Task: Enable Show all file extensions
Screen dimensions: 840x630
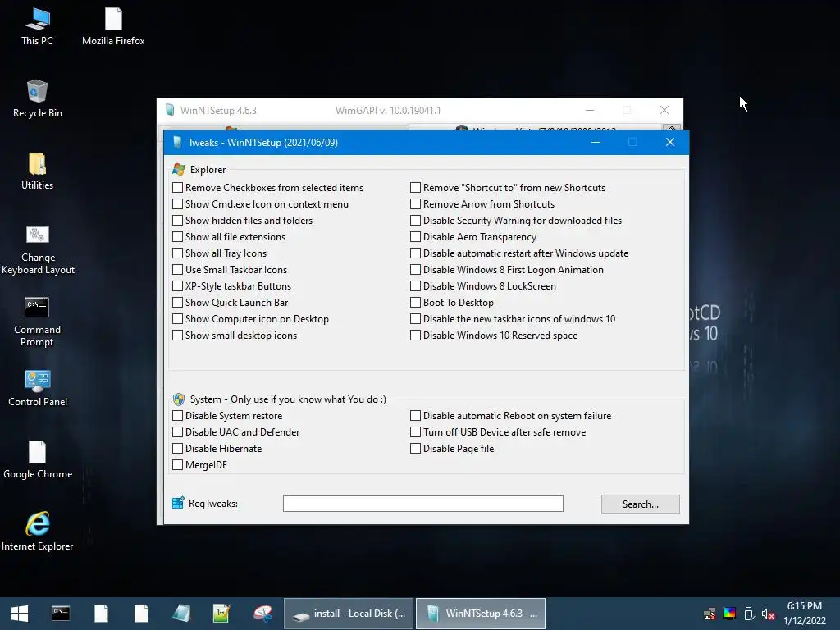Action: (x=177, y=237)
